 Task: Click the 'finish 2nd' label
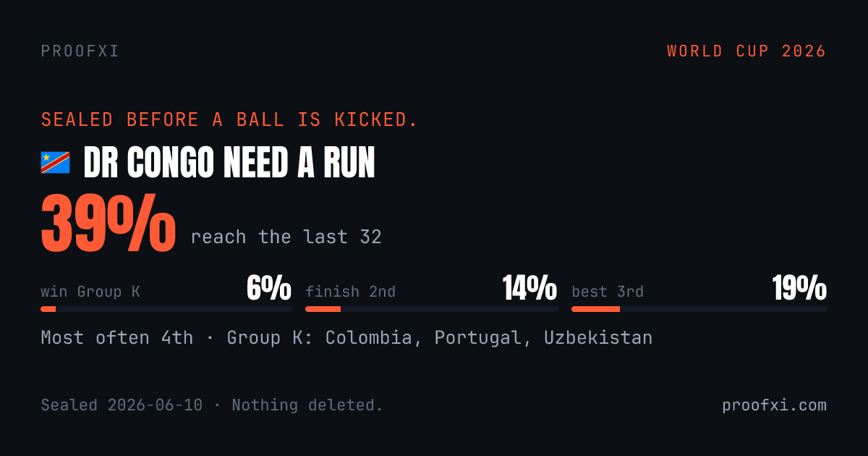point(350,292)
